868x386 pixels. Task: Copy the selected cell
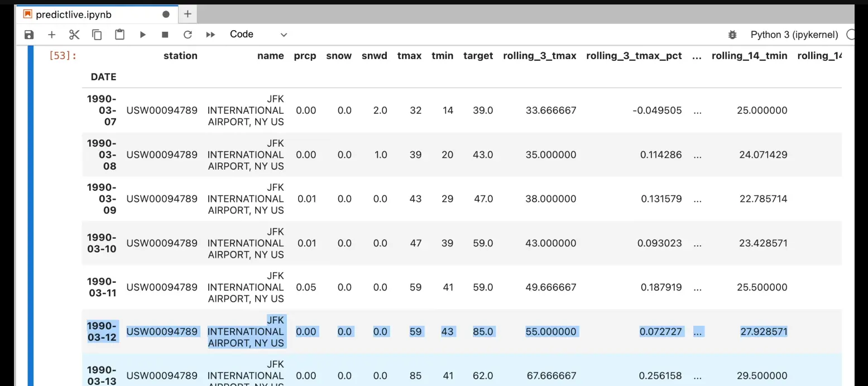pyautogui.click(x=97, y=35)
